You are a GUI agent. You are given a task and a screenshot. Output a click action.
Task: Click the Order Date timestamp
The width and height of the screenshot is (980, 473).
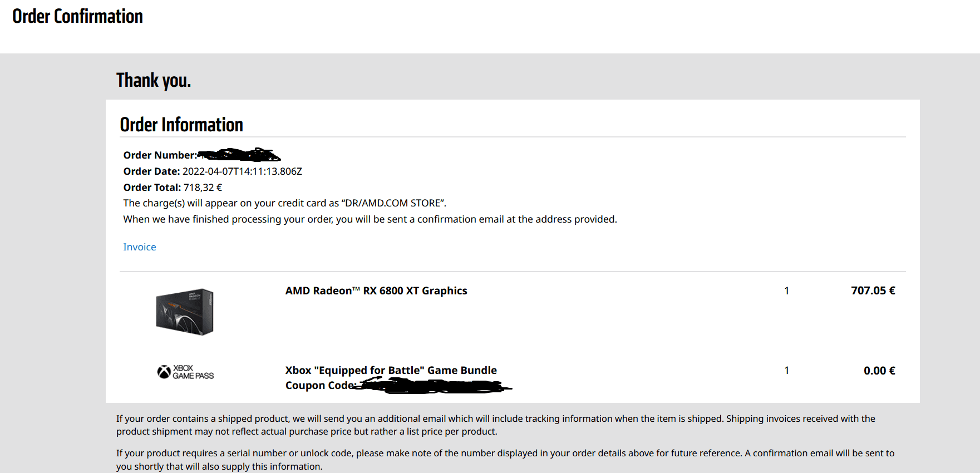click(x=242, y=171)
